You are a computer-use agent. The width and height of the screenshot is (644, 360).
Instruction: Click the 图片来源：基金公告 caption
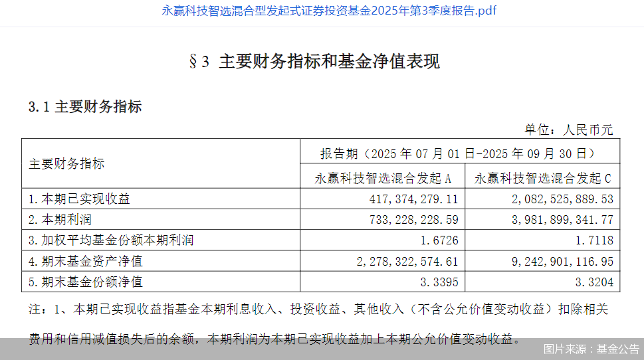click(x=591, y=349)
